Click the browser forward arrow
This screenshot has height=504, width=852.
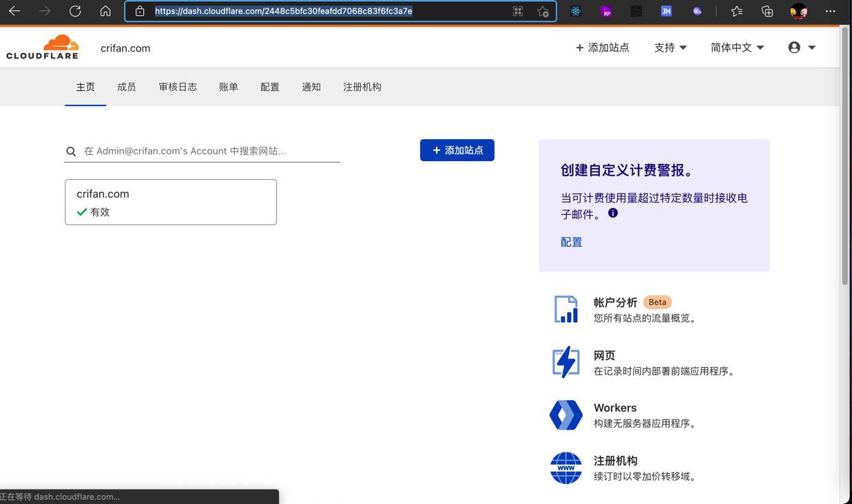pyautogui.click(x=45, y=11)
